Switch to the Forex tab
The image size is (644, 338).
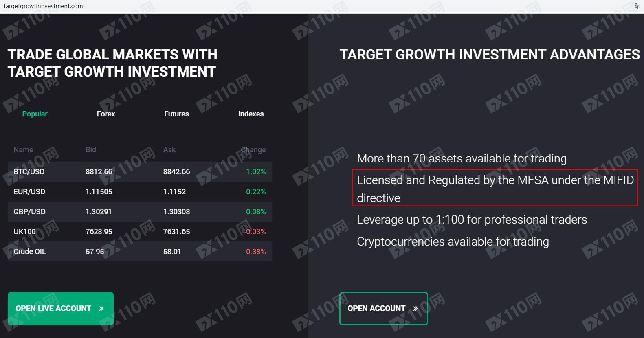[x=106, y=114]
